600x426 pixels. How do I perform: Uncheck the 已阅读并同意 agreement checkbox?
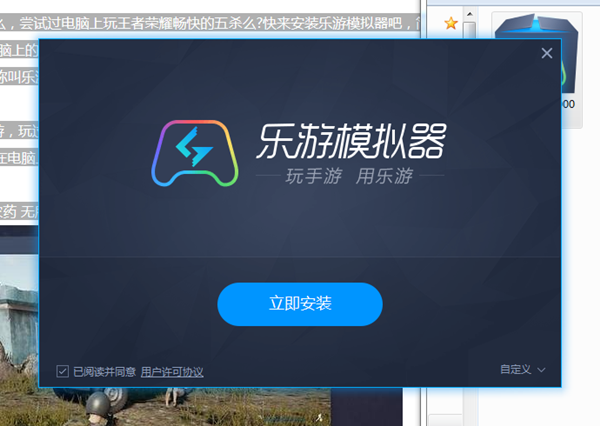62,371
